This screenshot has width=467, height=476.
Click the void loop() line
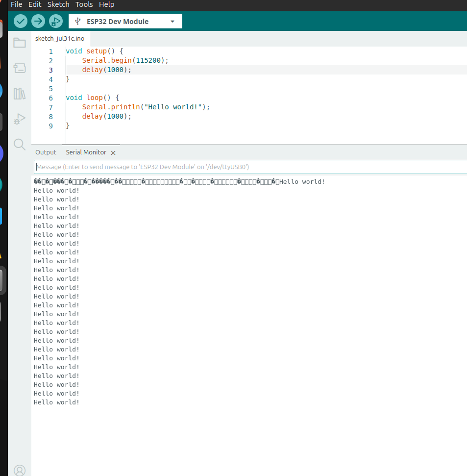[x=92, y=98]
